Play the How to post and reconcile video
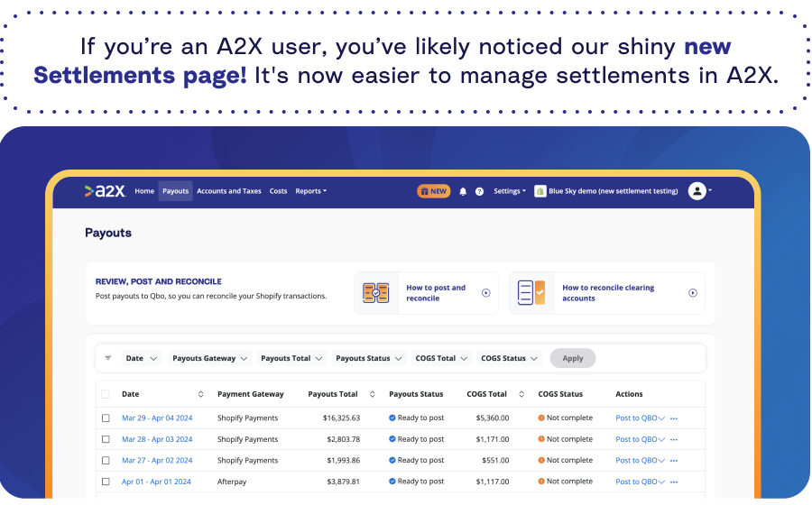This screenshot has height=505, width=812. pyautogui.click(x=485, y=293)
